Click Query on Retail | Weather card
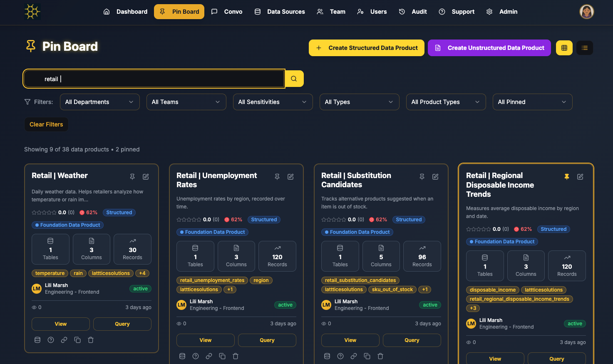 tap(122, 324)
